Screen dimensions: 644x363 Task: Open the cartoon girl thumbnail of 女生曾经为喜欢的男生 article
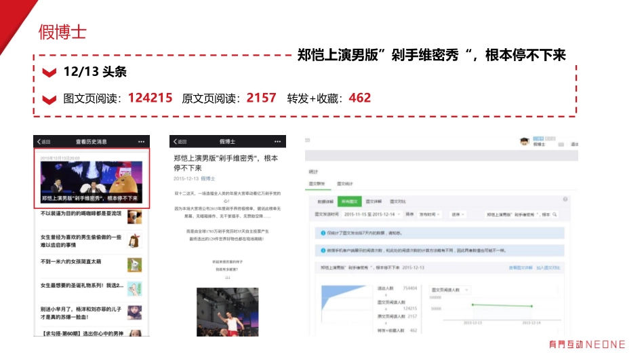click(134, 240)
